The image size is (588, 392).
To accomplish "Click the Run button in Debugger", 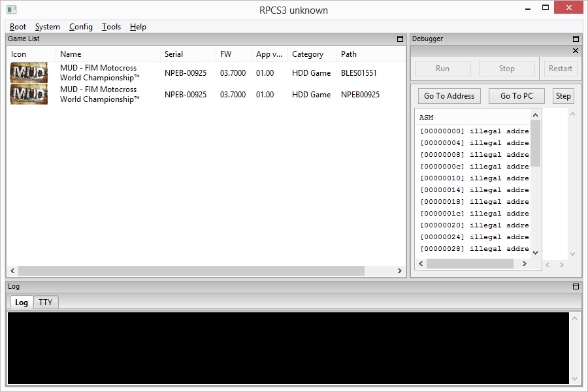I will click(442, 69).
